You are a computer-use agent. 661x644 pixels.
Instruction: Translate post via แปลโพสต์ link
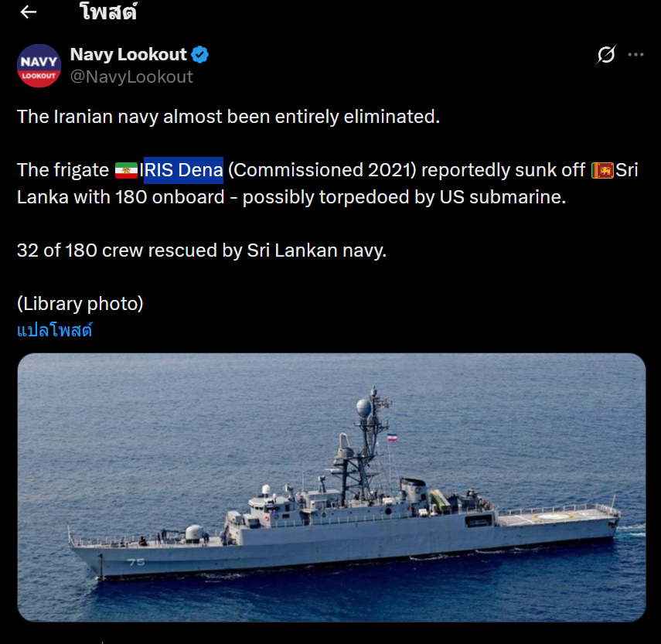click(55, 330)
